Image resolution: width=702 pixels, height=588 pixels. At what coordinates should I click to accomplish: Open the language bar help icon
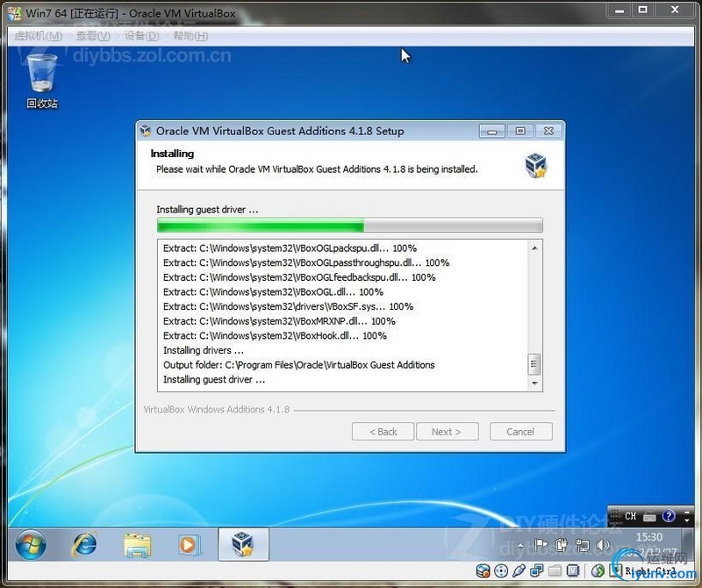669,516
